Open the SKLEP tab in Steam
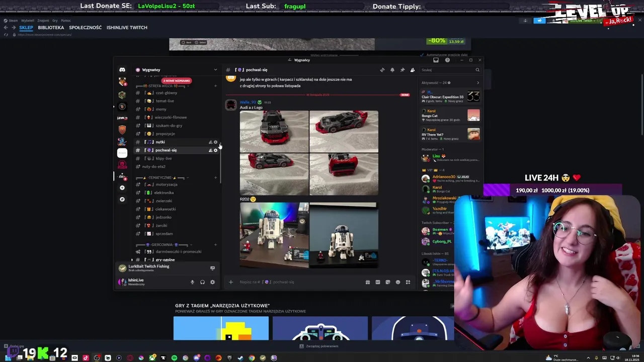This screenshot has height=362, width=644. tap(26, 28)
